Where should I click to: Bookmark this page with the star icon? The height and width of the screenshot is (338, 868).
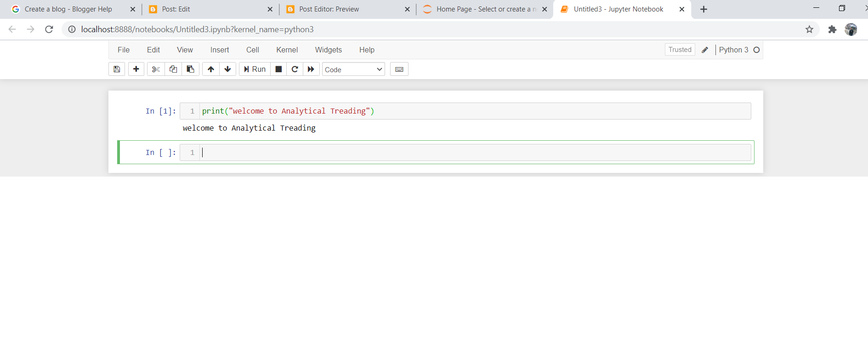point(809,29)
